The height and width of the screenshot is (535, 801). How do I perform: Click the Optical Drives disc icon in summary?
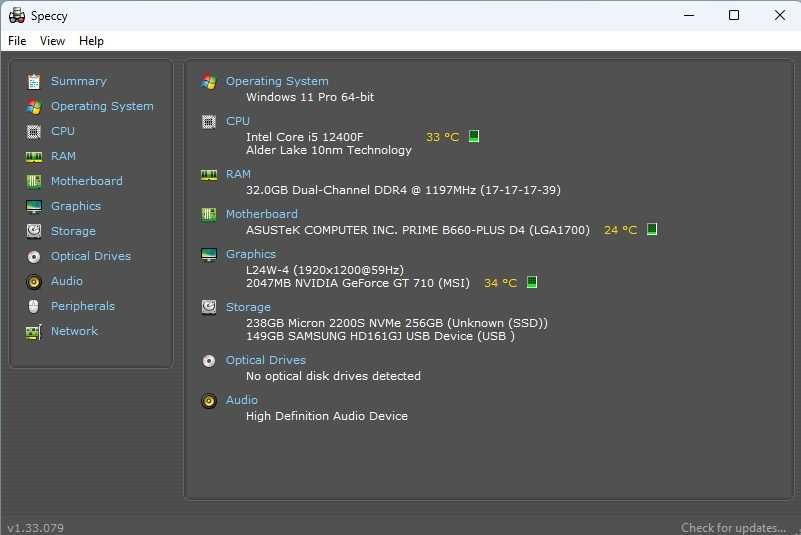(x=208, y=361)
